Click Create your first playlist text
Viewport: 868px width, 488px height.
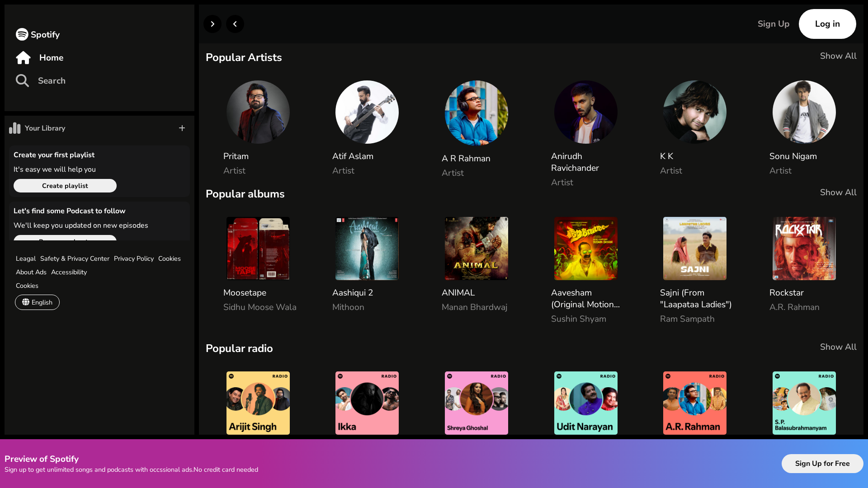[x=54, y=155]
